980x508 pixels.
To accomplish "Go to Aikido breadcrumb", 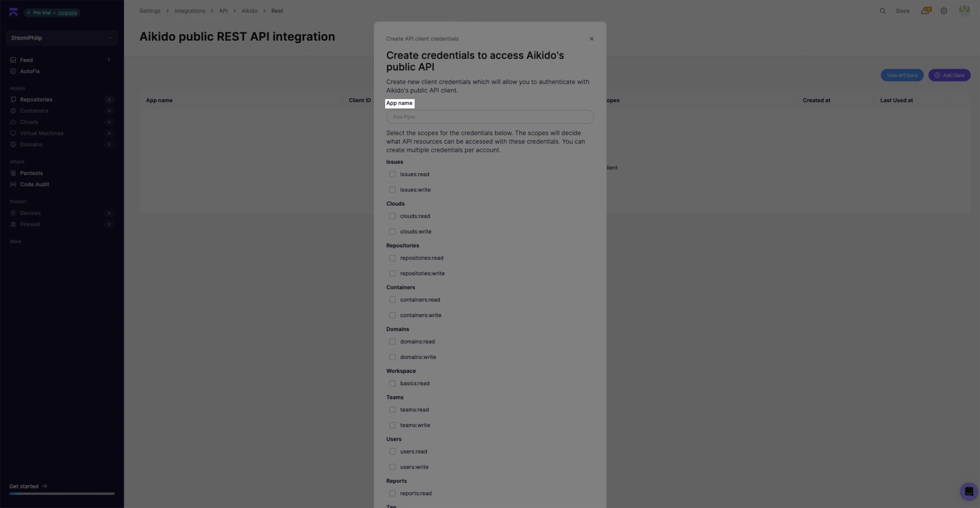I will [x=250, y=11].
